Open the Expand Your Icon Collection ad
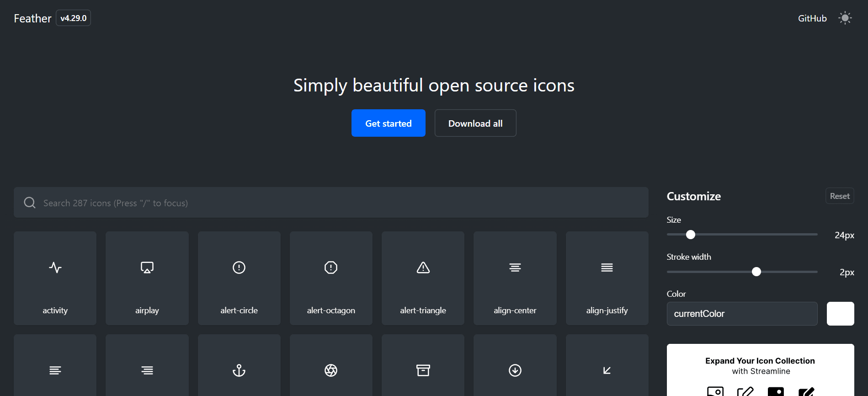This screenshot has width=868, height=396. (x=761, y=370)
